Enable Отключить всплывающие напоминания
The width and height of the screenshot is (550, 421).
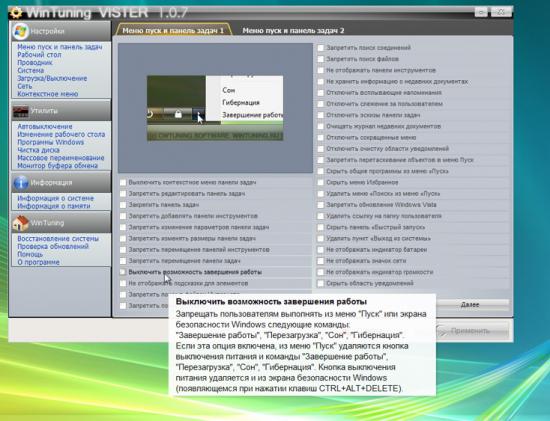(321, 93)
